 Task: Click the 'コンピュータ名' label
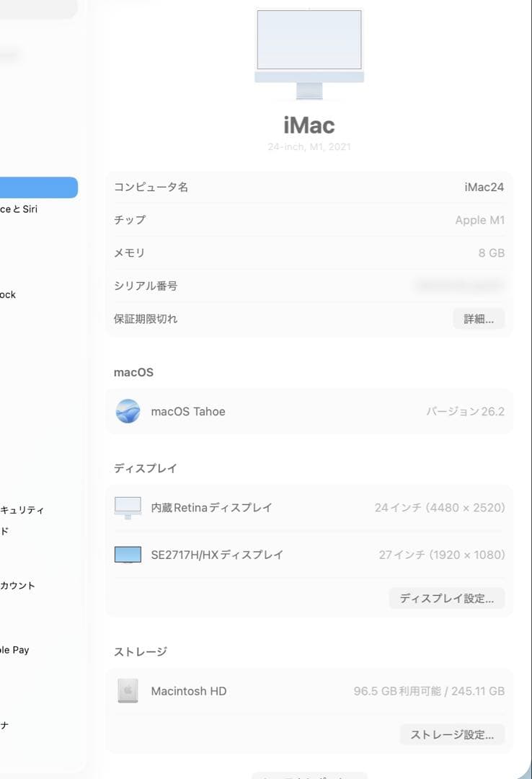(151, 188)
